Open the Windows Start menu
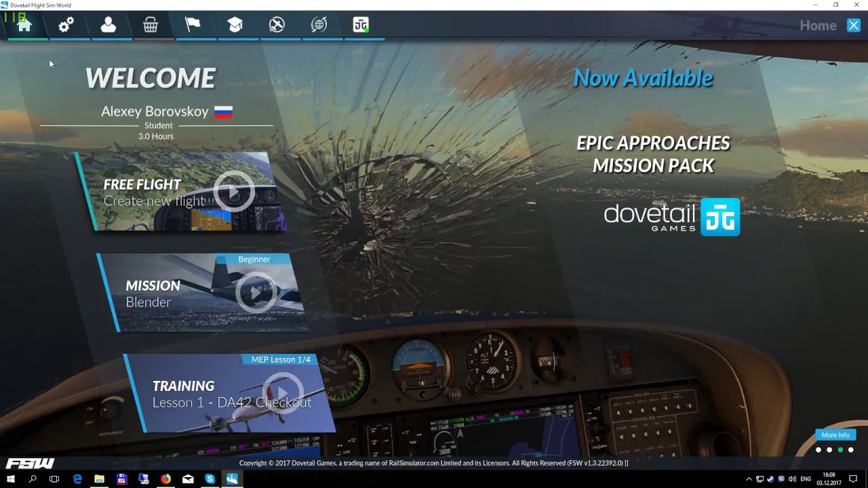The height and width of the screenshot is (488, 868). coord(11,479)
